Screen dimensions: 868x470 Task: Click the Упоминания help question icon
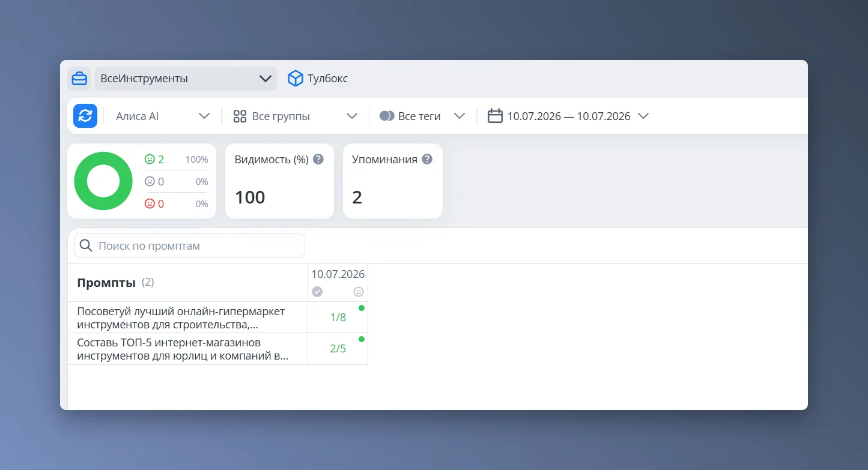tap(427, 160)
